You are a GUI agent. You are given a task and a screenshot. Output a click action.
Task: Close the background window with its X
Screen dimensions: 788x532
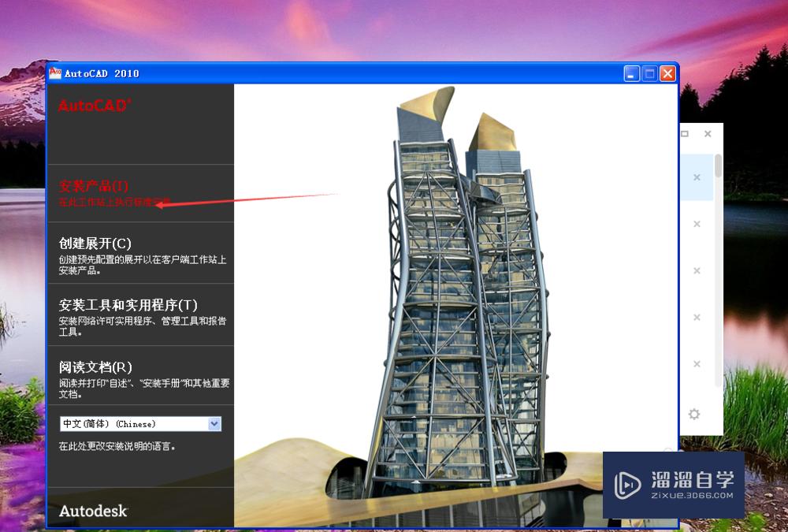coord(708,134)
